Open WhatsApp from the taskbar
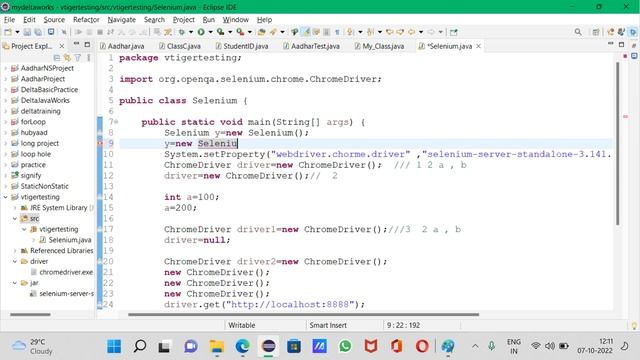 coord(345,346)
